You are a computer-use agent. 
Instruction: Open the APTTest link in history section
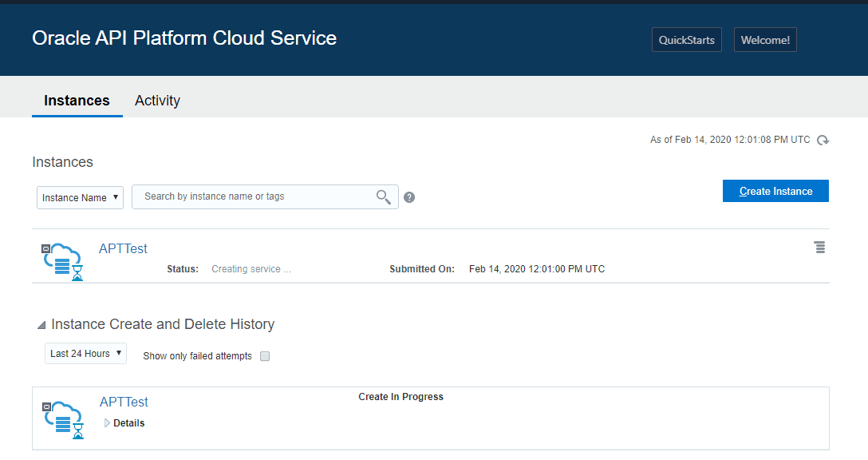pos(124,402)
